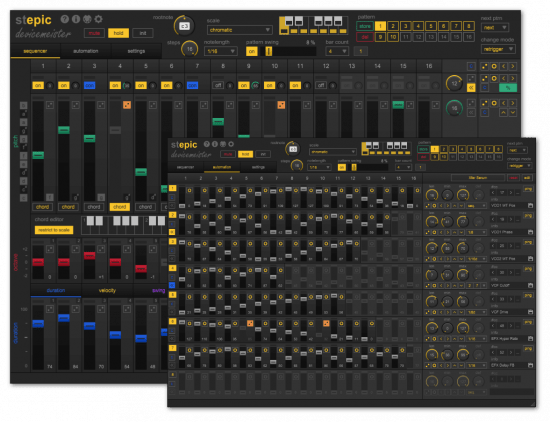Screen dimensions: 550x422
Task: Select duration tab in lower lane
Action: (x=56, y=291)
